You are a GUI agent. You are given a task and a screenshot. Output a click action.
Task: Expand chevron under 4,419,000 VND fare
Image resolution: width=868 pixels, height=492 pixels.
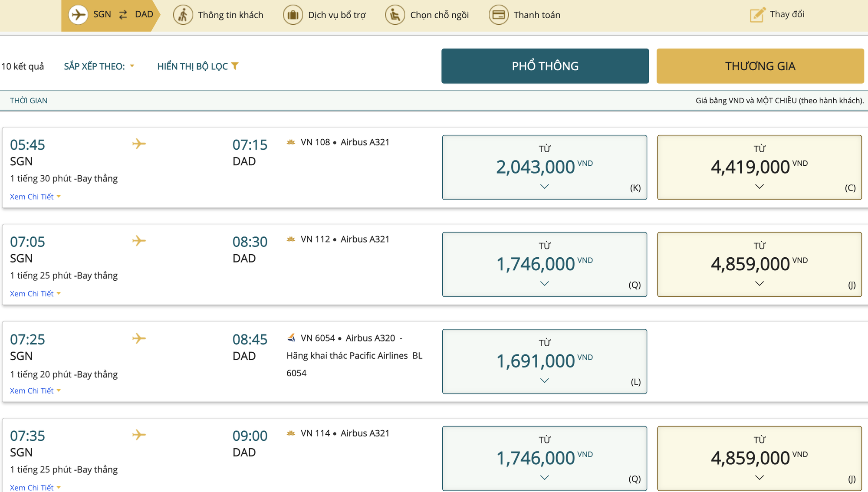[x=759, y=187]
